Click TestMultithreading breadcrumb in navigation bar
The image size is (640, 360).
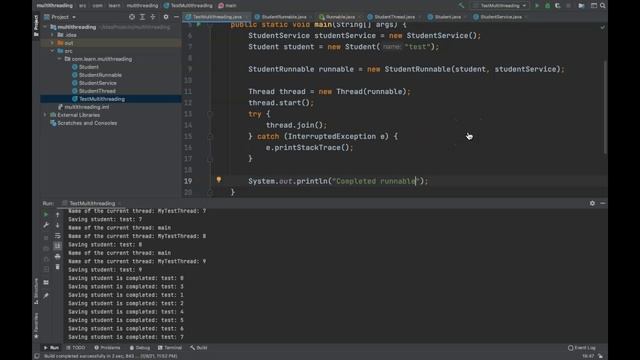click(x=188, y=6)
